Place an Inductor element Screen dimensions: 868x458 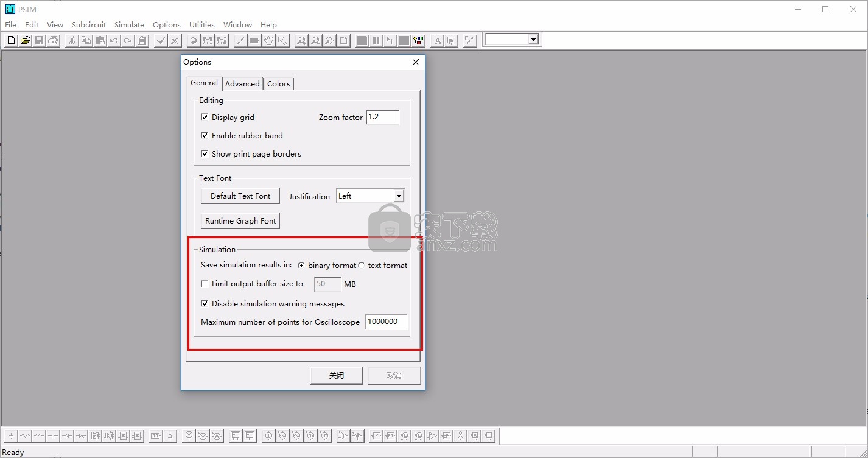(x=39, y=435)
